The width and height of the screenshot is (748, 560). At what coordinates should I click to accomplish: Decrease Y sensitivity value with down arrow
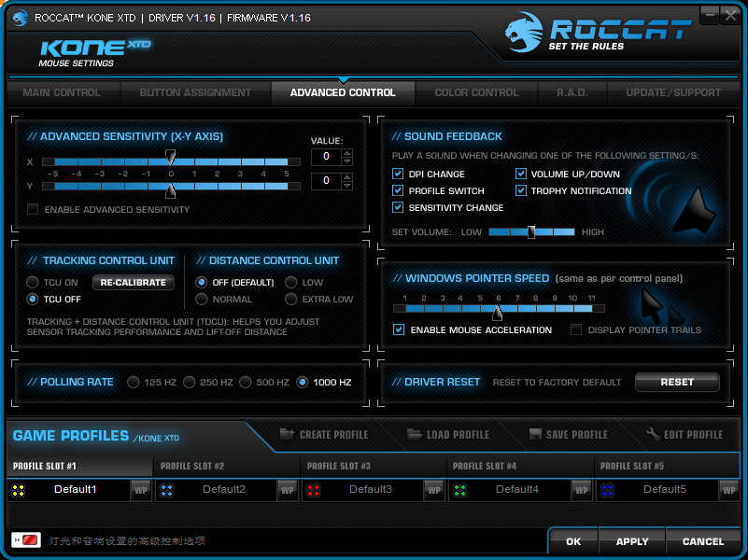pos(347,185)
